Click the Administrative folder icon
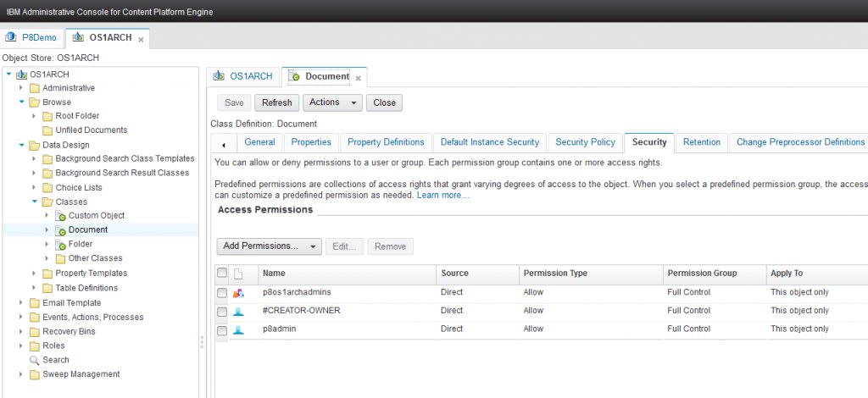Image resolution: width=868 pixels, height=398 pixels. pos(35,88)
